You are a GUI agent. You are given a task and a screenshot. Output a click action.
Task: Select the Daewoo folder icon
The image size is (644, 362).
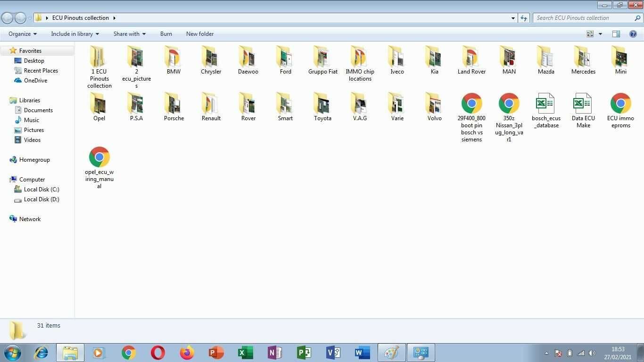(x=248, y=57)
